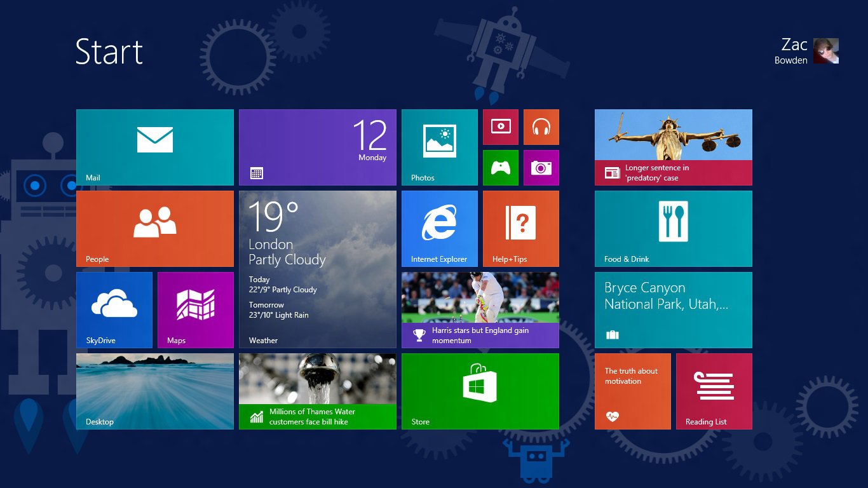Click the 'Partly Cloudy' condition text

point(287,260)
